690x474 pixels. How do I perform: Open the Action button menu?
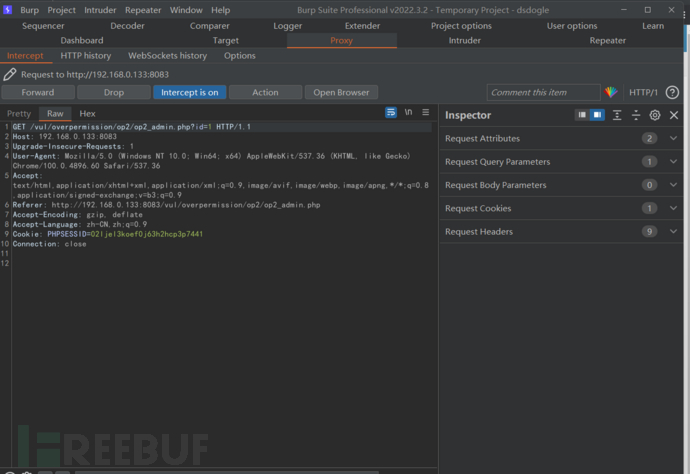tap(265, 92)
